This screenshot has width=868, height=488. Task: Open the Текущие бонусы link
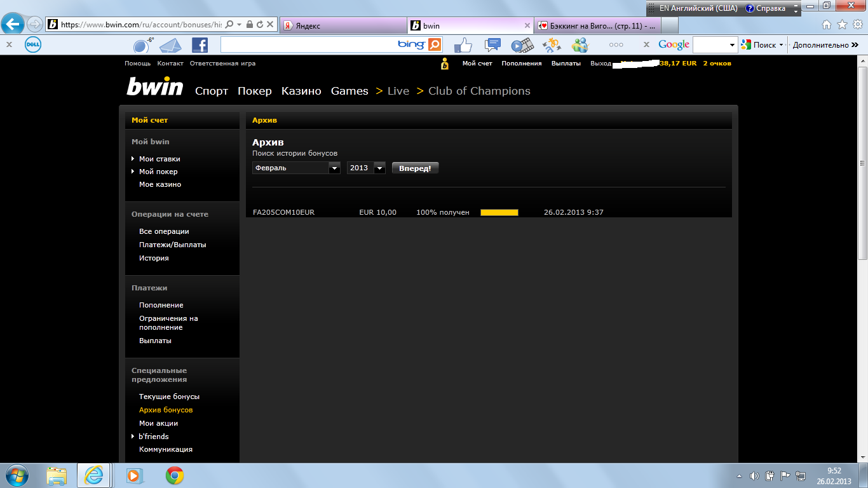[169, 396]
